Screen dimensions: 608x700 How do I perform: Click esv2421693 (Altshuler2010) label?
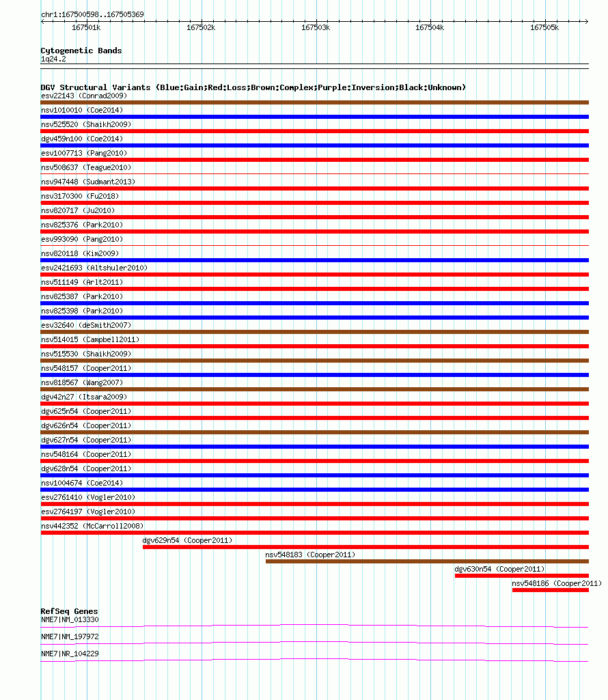tap(94, 268)
